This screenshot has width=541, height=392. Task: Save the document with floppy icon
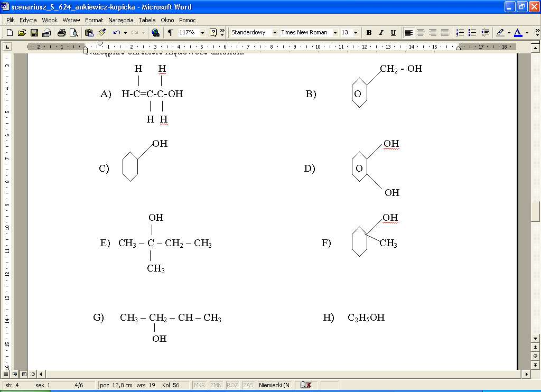[34, 32]
